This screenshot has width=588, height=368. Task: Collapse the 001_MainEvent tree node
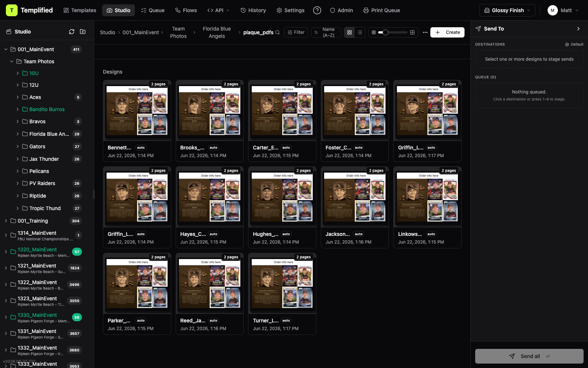(x=6, y=49)
